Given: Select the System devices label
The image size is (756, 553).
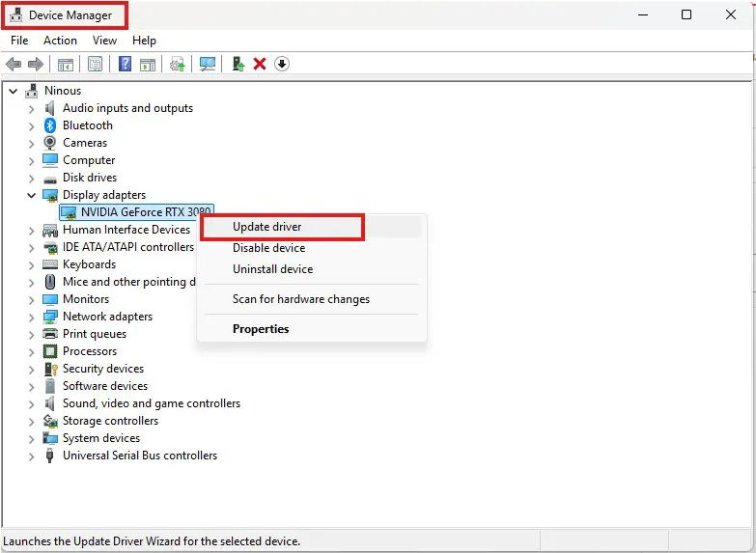Looking at the screenshot, I should pyautogui.click(x=101, y=438).
